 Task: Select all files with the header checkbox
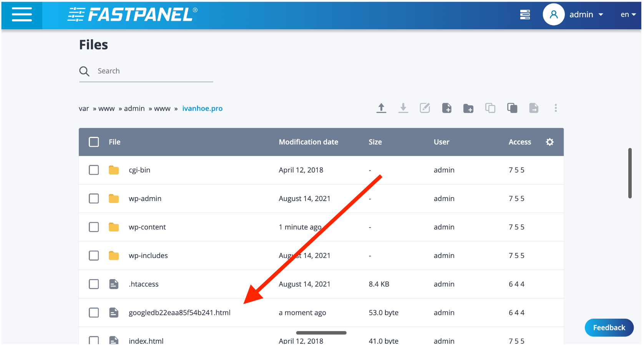pos(94,142)
